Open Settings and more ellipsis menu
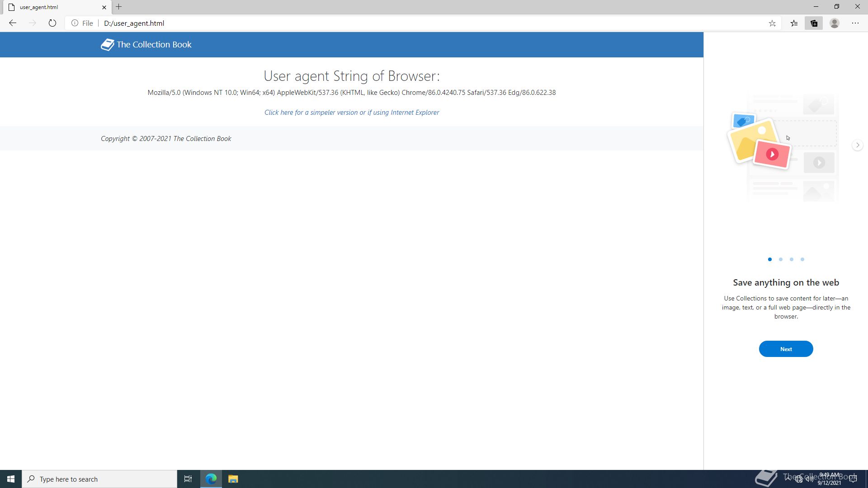The image size is (868, 488). click(855, 23)
